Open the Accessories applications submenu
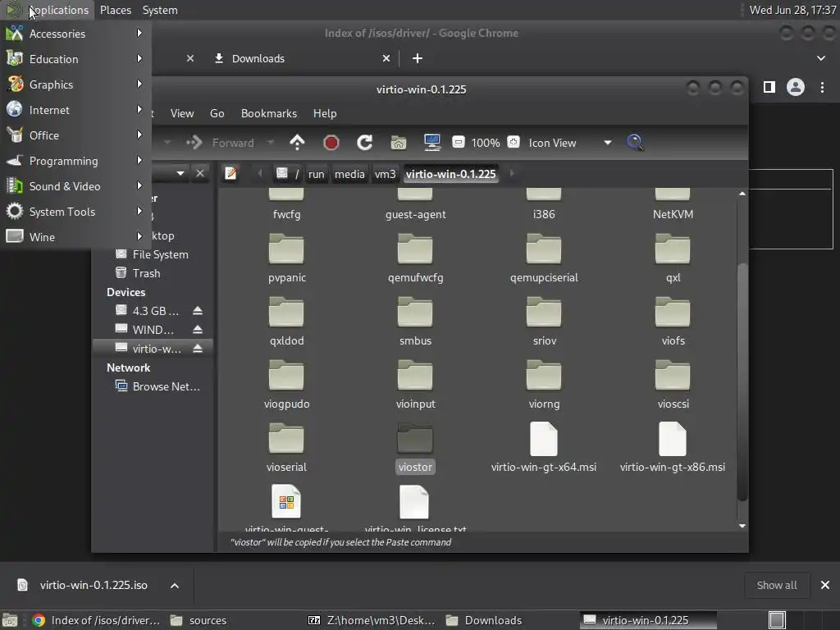The width and height of the screenshot is (840, 630). [x=75, y=34]
